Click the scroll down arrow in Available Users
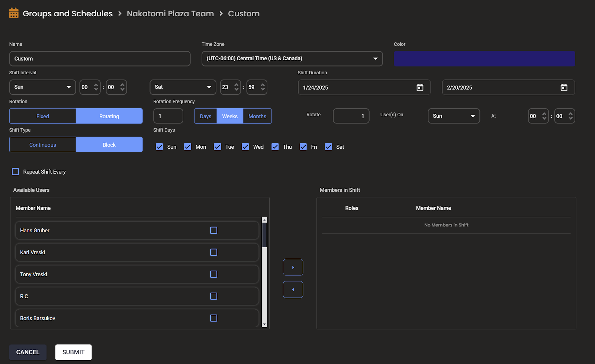The height and width of the screenshot is (364, 595). 264,324
